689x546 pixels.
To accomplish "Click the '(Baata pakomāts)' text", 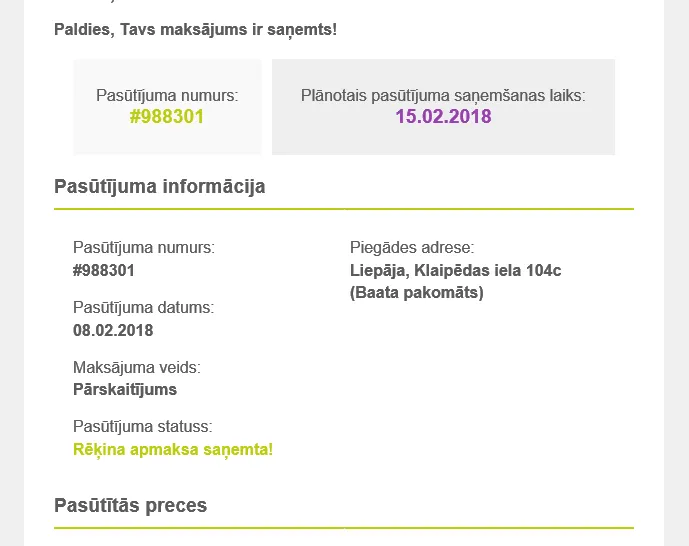I will click(x=417, y=293).
